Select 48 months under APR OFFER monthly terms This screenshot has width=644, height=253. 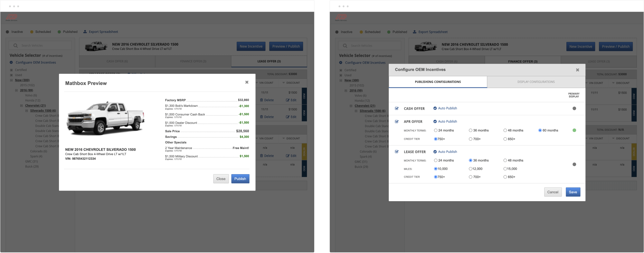click(x=505, y=130)
